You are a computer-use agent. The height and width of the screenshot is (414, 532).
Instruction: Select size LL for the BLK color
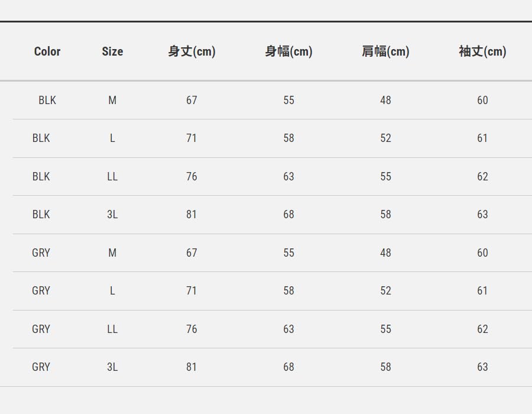(112, 177)
